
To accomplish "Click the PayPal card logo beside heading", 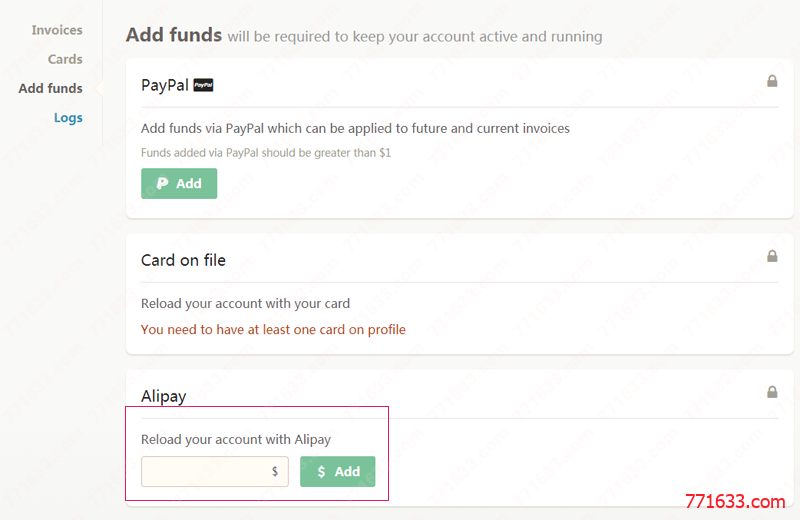I will point(203,85).
